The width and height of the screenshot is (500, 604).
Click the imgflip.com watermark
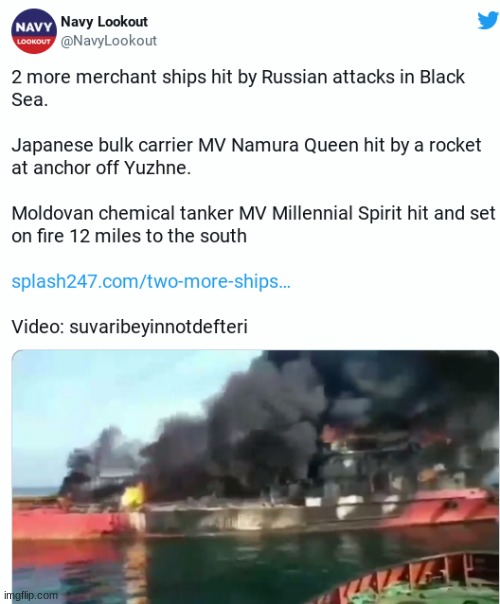click(31, 595)
